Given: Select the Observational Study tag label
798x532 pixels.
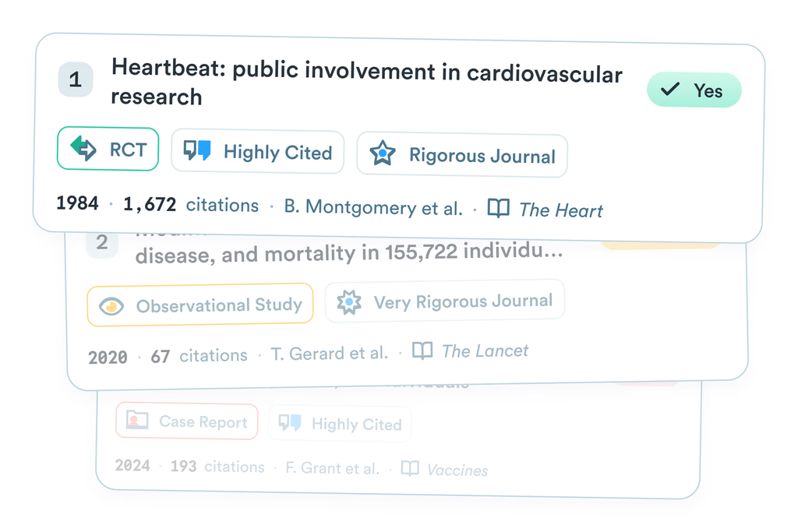Looking at the screenshot, I should click(x=219, y=305).
